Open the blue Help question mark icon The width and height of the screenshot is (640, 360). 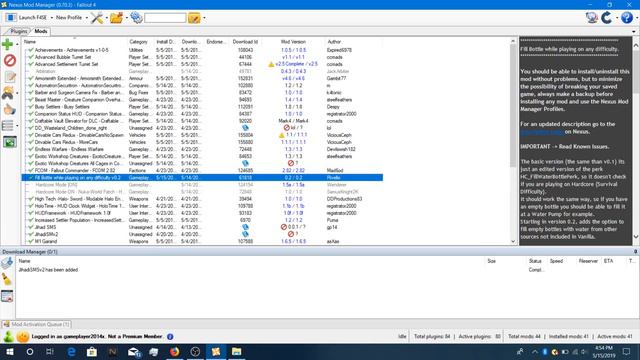coord(627,18)
